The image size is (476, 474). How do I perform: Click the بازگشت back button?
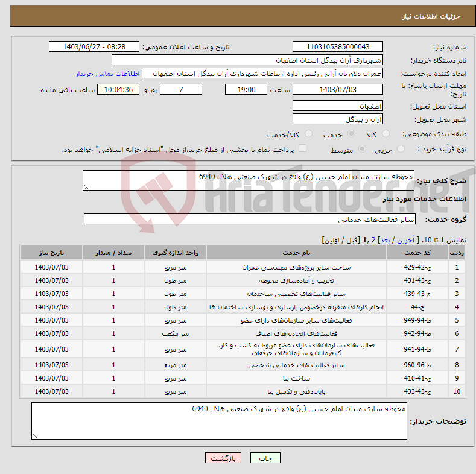tap(223, 458)
